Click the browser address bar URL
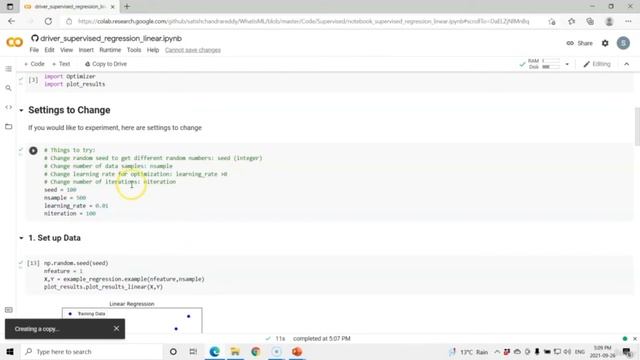Image resolution: width=640 pixels, height=360 pixels. [303, 21]
